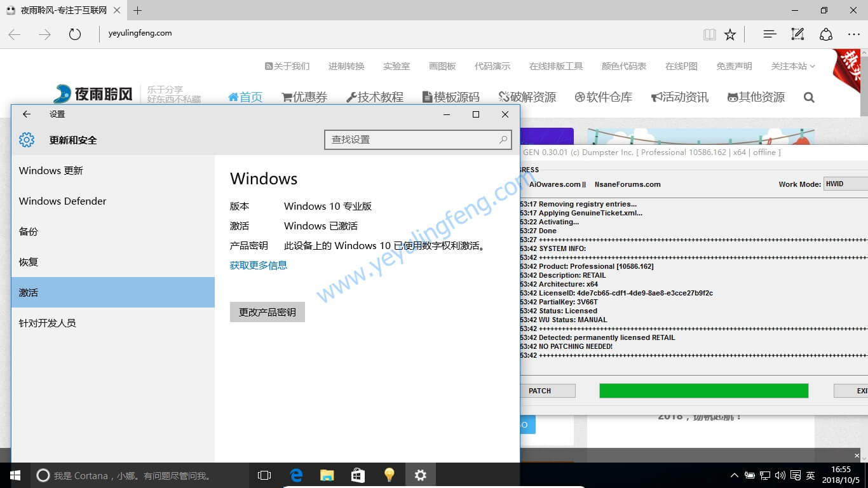Viewport: 868px width, 488px height.
Task: Select 针对开发人员 in Settings sidebar
Action: click(113, 323)
